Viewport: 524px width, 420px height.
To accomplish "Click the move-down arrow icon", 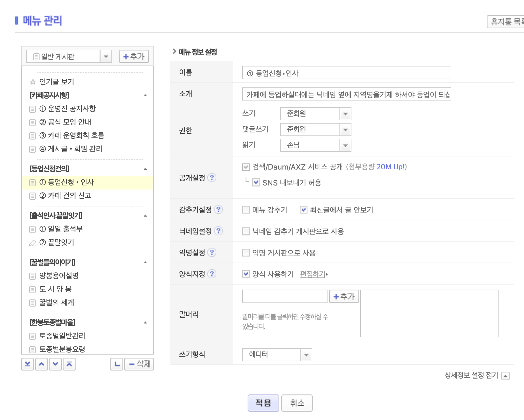I will (55, 364).
